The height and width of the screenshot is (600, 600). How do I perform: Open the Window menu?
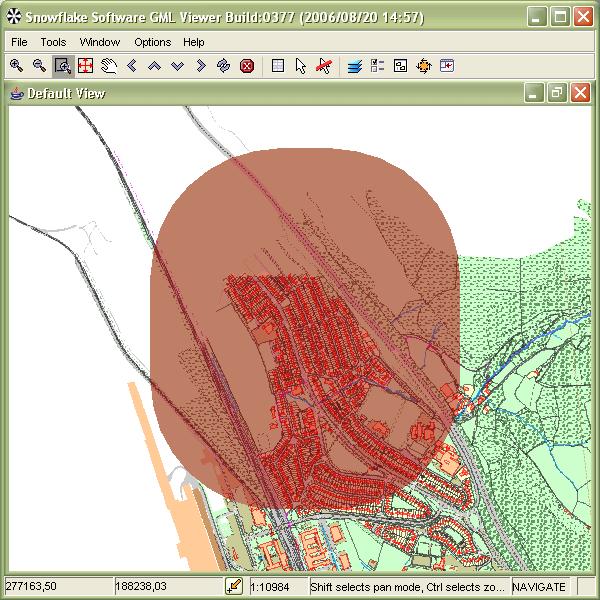click(x=100, y=42)
